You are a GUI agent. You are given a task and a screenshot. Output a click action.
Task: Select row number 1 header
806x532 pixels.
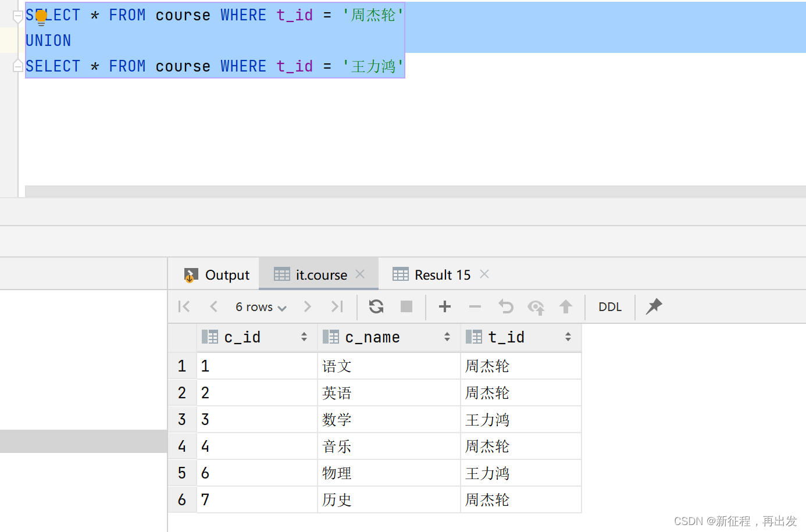(182, 366)
